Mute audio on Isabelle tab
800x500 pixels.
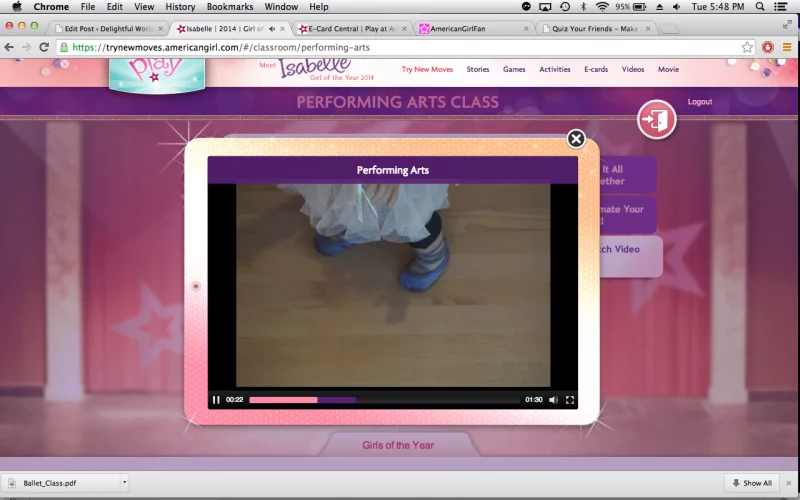pyautogui.click(x=272, y=29)
